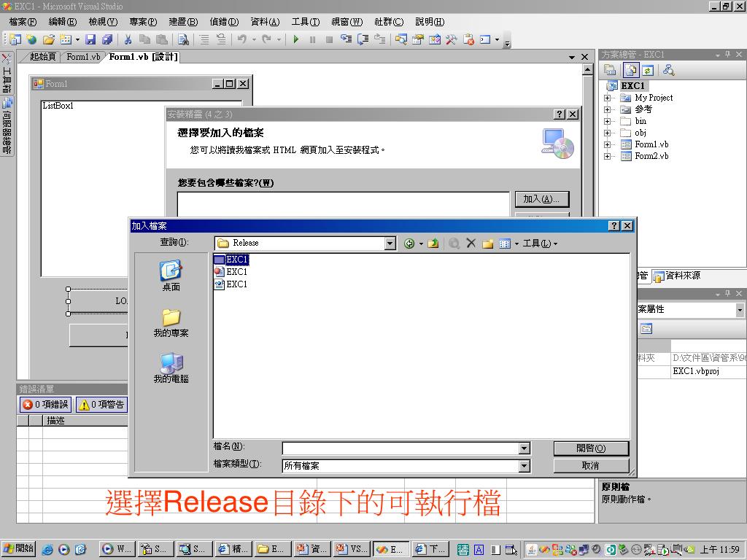Click View Class Diagram icon in Solution Explorer
Image resolution: width=747 pixels, height=560 pixels.
(x=668, y=71)
